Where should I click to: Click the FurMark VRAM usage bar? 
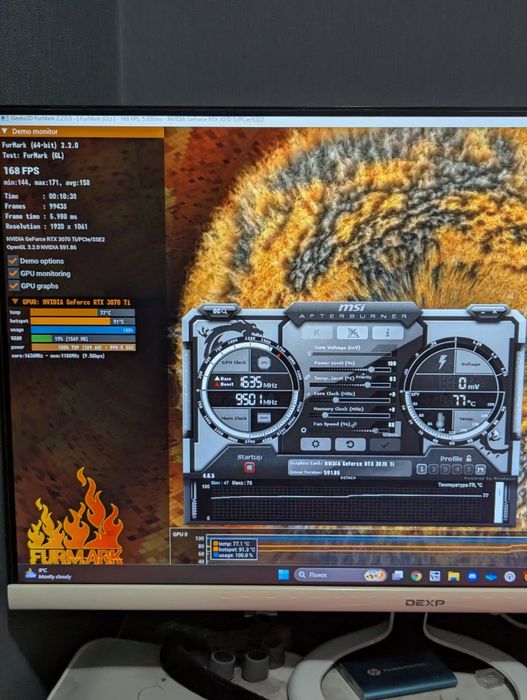(83, 338)
